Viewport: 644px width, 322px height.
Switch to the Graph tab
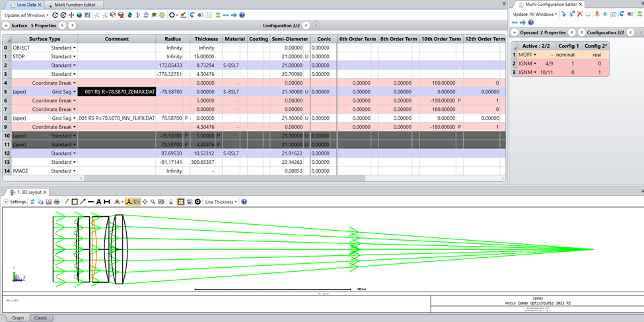(x=18, y=318)
